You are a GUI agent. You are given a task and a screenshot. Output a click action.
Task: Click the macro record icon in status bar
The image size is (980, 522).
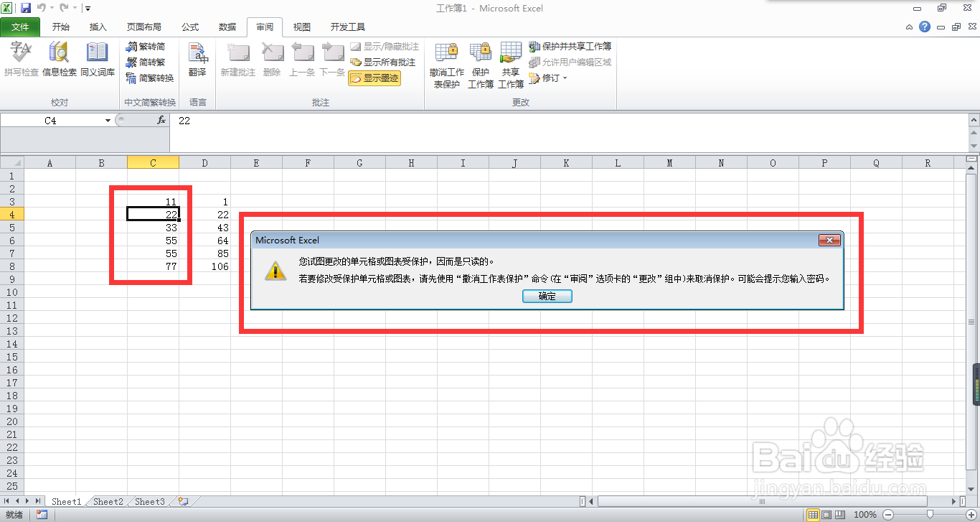(42, 514)
